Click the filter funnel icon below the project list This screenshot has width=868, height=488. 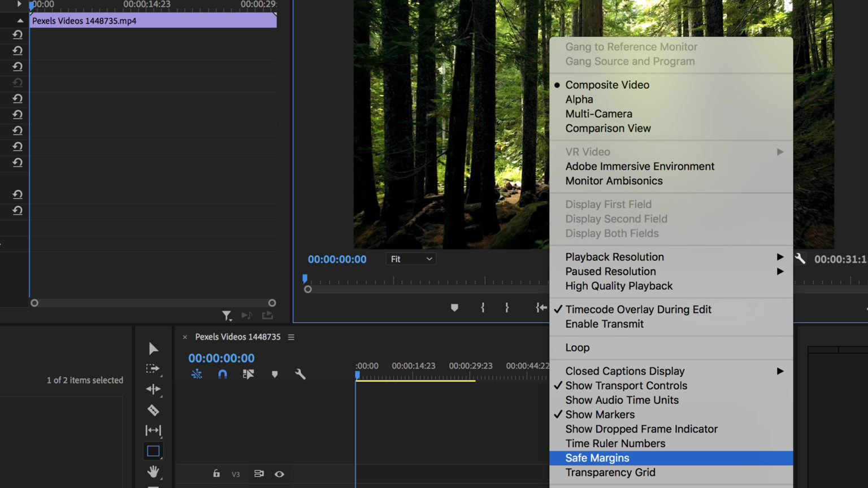(x=227, y=316)
